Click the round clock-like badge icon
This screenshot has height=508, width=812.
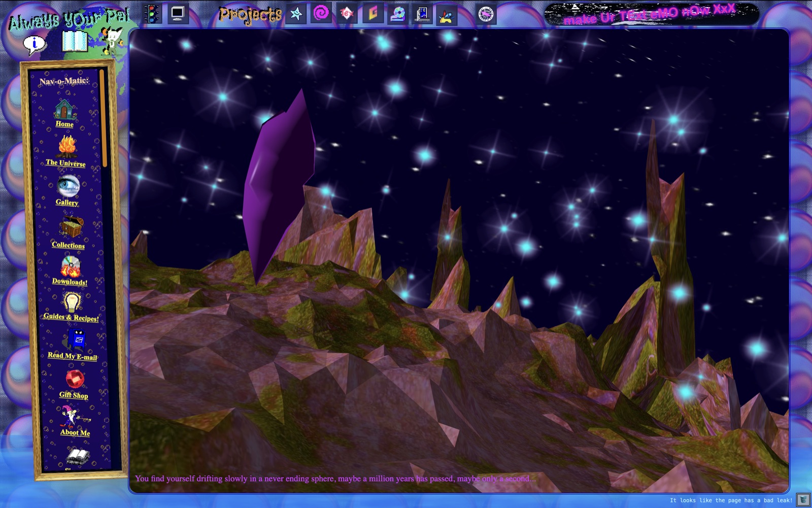tap(486, 14)
